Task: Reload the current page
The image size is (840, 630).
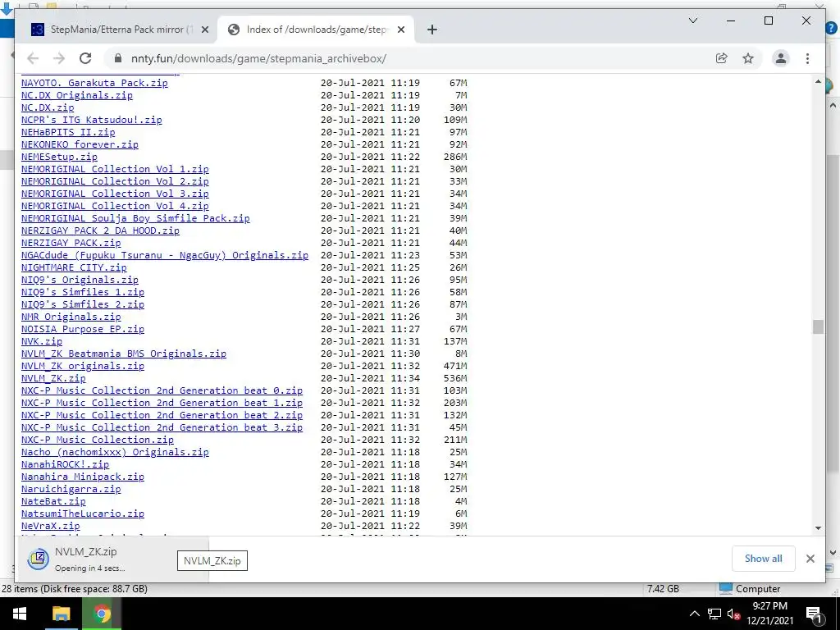Action: [85, 58]
